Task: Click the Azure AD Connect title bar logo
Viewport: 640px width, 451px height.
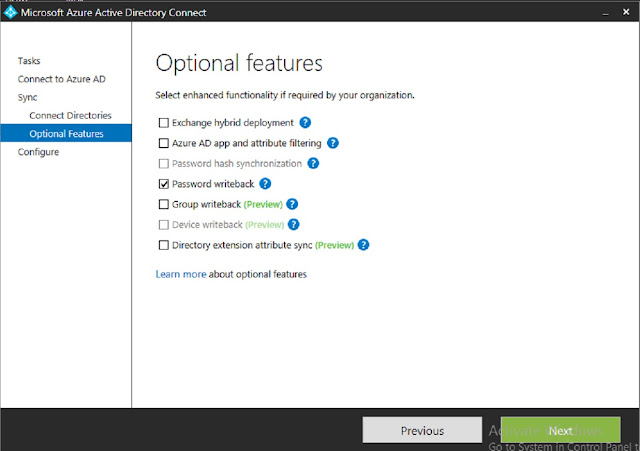Action: click(x=10, y=12)
